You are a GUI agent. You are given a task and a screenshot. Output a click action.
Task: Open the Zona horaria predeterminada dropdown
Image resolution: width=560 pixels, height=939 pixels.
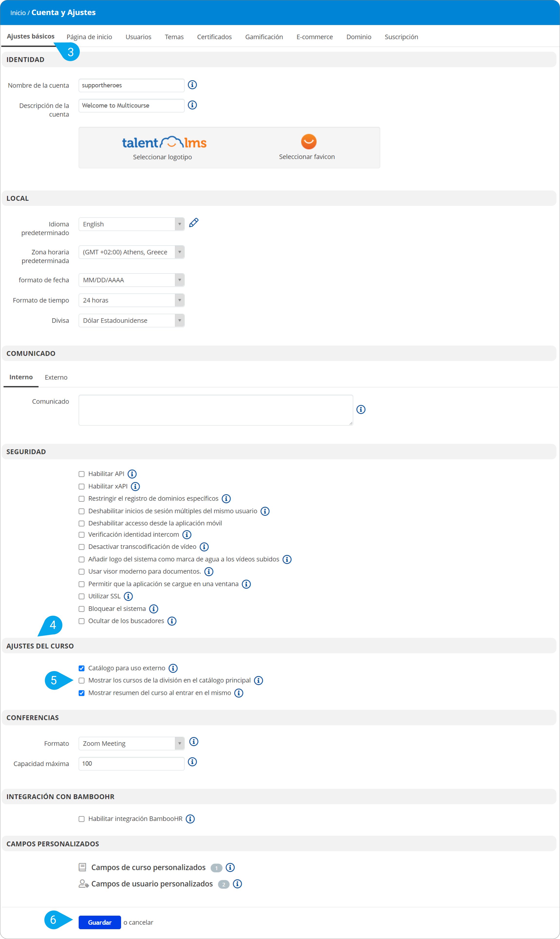click(131, 252)
